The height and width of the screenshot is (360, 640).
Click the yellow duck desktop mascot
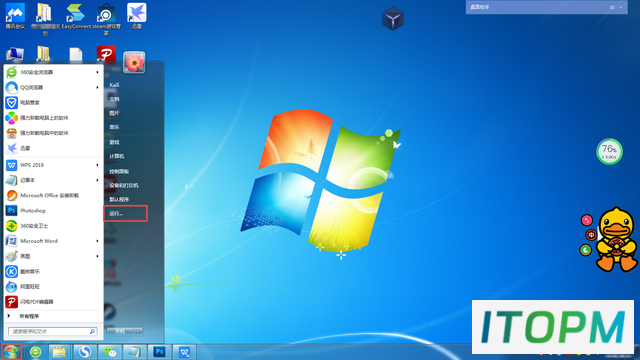616,241
